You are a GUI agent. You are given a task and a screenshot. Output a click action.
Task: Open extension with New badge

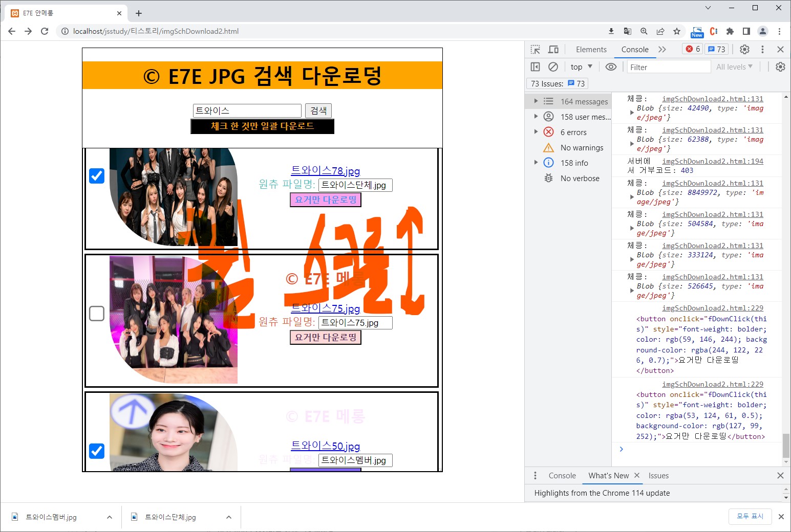coord(697,32)
